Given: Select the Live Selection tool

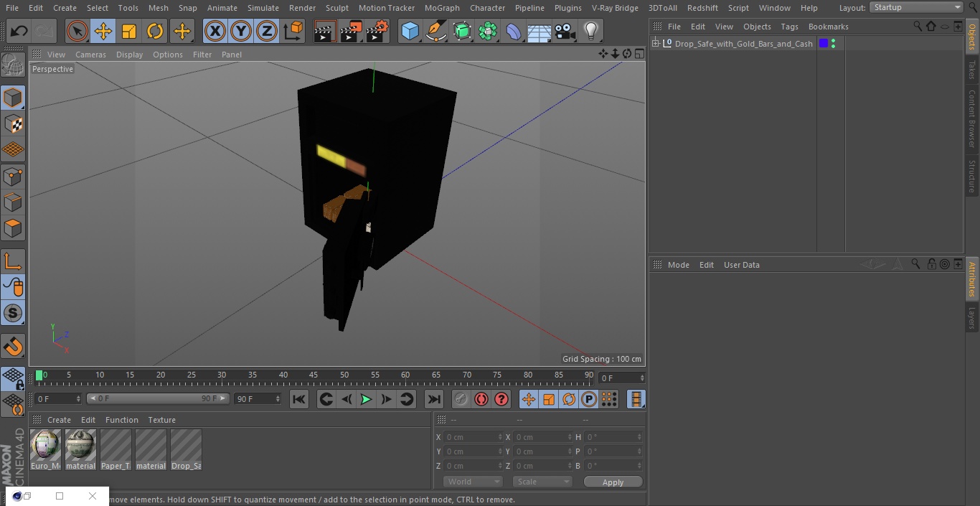Looking at the screenshot, I should (x=77, y=31).
